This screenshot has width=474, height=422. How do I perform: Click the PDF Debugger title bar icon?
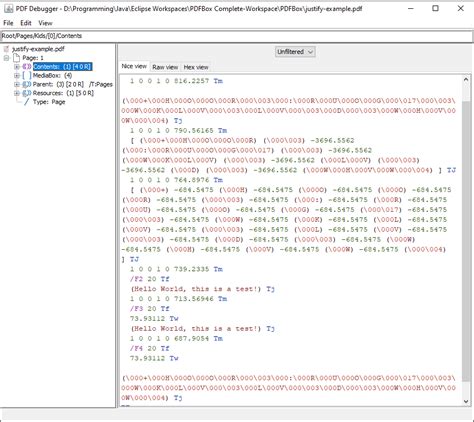(x=8, y=9)
